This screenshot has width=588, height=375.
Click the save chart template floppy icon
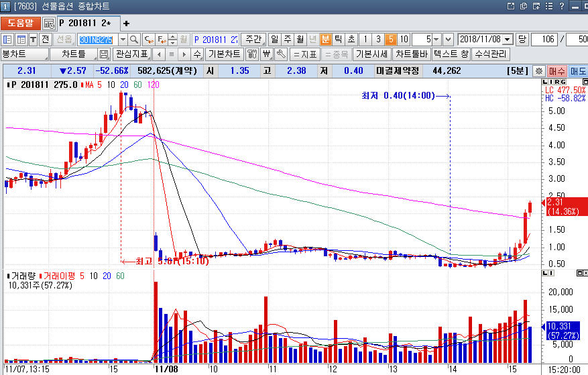104,54
